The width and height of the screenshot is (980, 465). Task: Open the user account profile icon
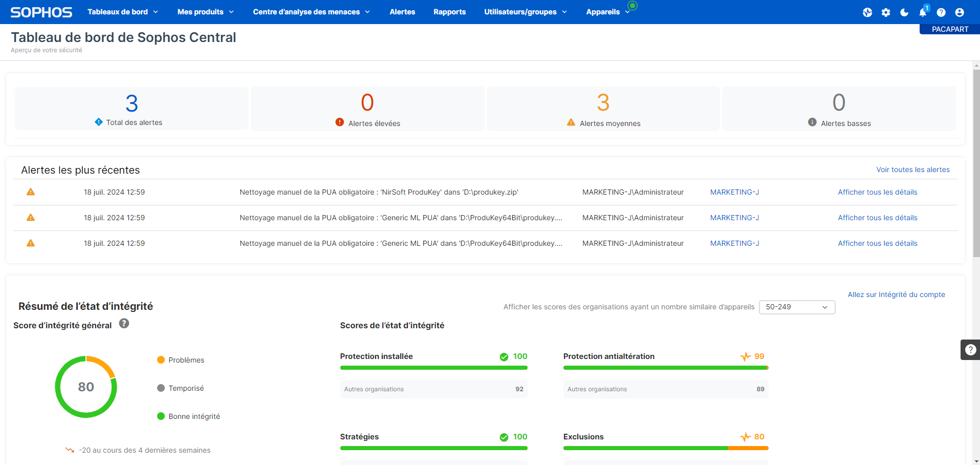960,12
